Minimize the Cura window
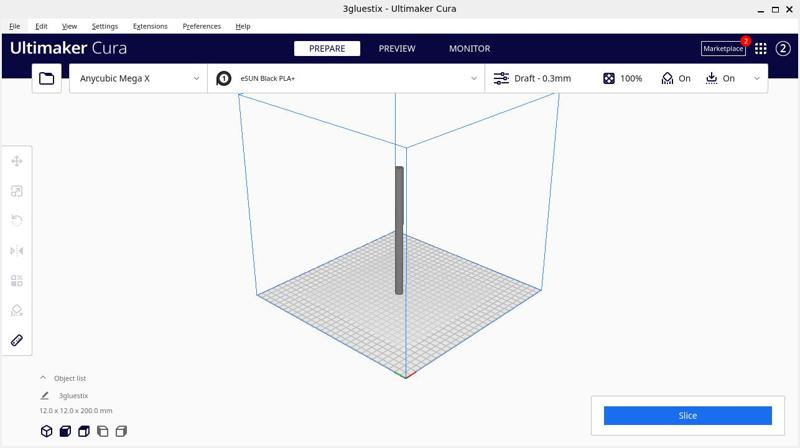This screenshot has width=800, height=448. point(761,9)
